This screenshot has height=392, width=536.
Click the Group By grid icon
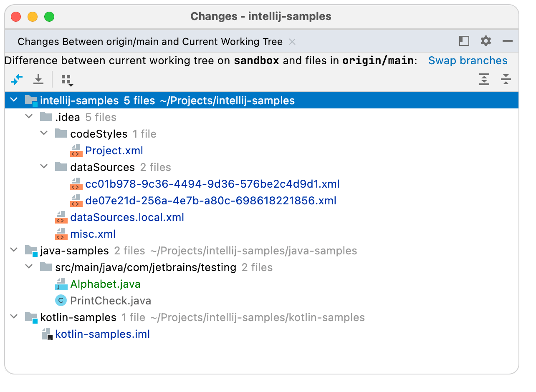tap(66, 79)
